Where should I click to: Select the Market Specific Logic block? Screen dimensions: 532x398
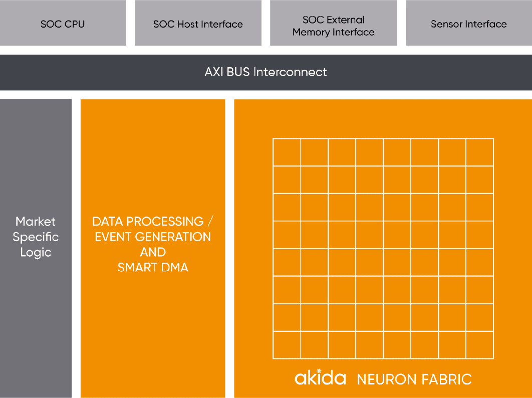36,248
